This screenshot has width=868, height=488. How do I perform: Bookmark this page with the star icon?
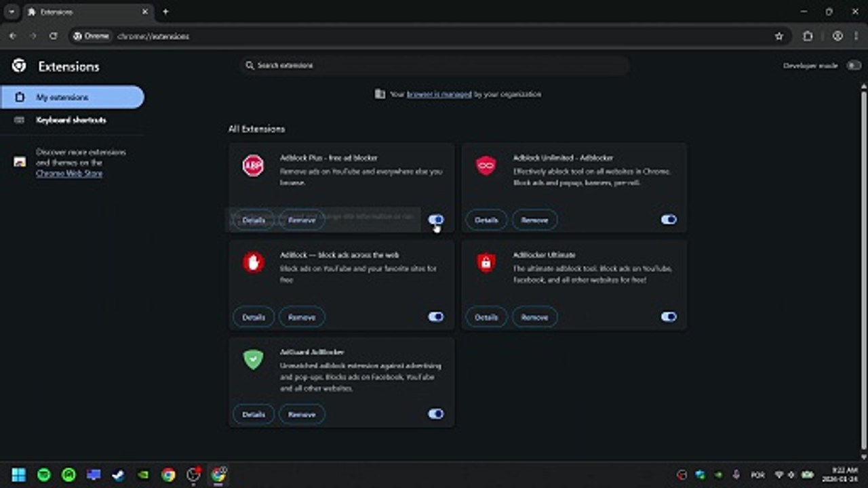coord(779,36)
